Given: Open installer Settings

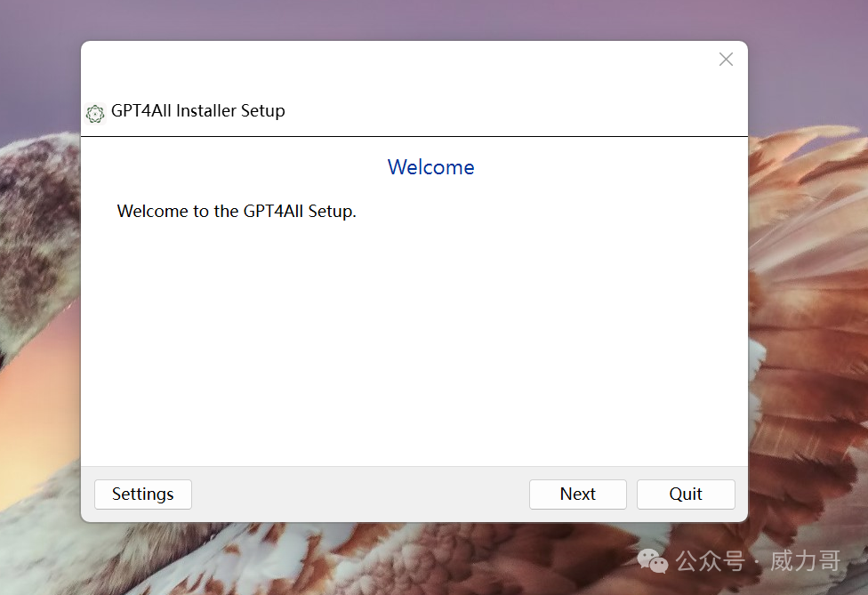Looking at the screenshot, I should [143, 494].
